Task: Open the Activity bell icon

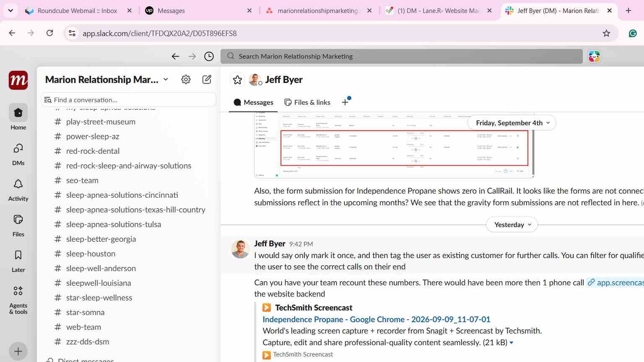Action: point(18,184)
